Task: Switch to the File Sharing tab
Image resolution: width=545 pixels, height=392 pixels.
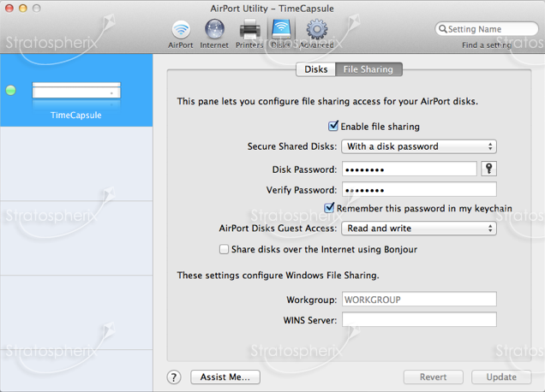Action: point(368,69)
